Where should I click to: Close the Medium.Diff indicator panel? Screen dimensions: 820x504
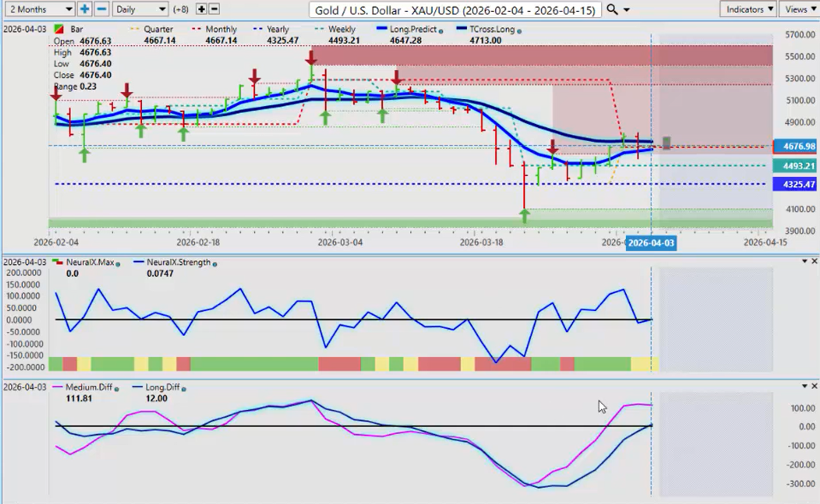pyautogui.click(x=814, y=387)
